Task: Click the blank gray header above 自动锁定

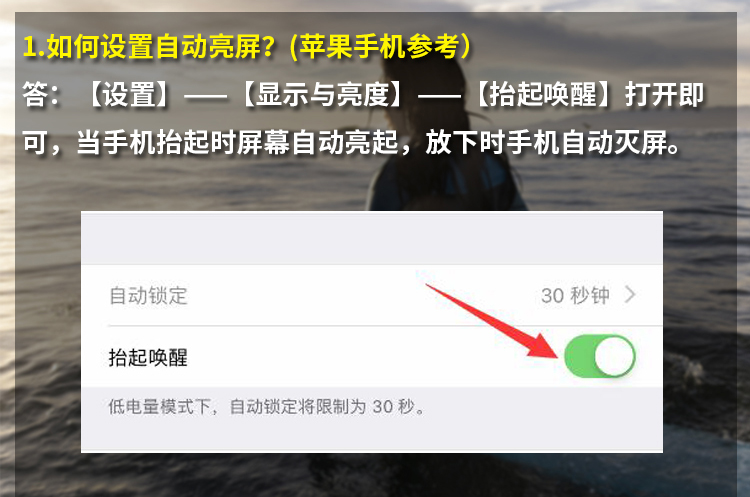Action: pyautogui.click(x=372, y=238)
